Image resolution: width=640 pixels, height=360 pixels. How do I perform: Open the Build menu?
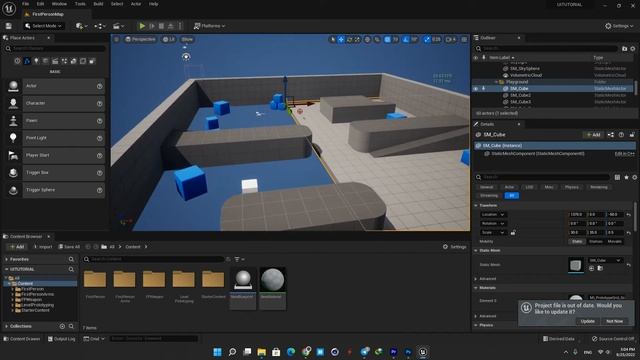click(x=98, y=4)
